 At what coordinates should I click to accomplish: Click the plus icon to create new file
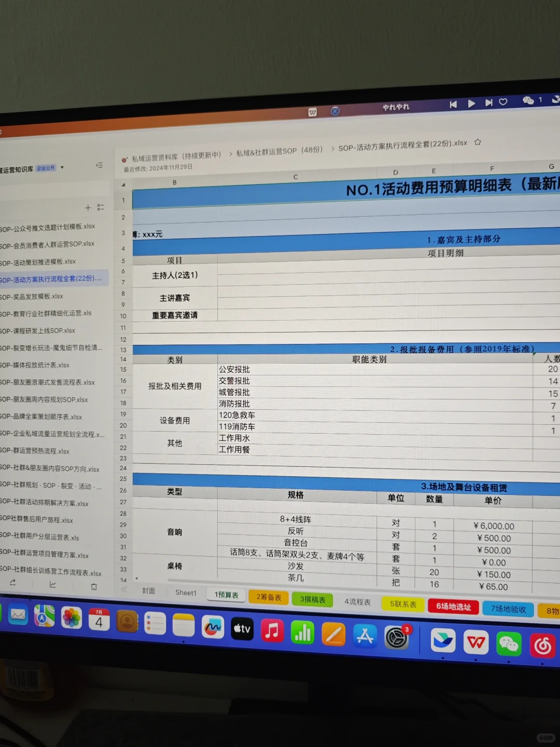click(x=88, y=208)
